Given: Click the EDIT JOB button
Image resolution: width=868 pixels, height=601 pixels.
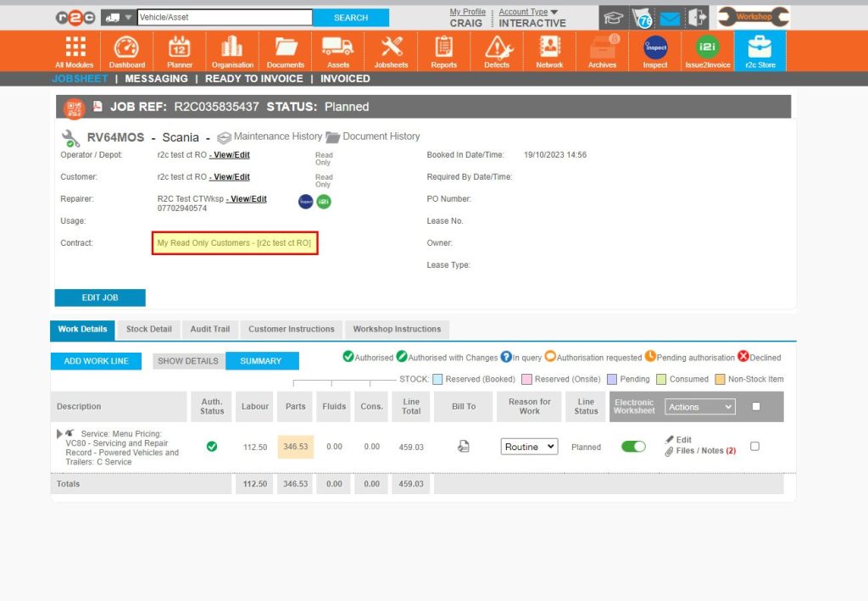Looking at the screenshot, I should coord(100,298).
